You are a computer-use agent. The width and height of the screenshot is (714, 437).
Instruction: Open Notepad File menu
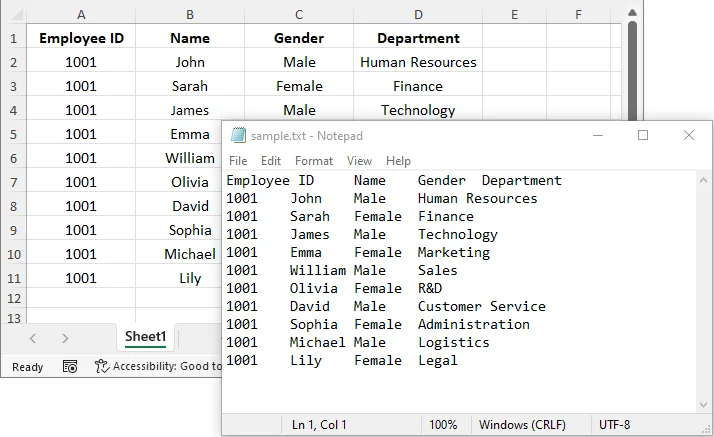(x=238, y=161)
